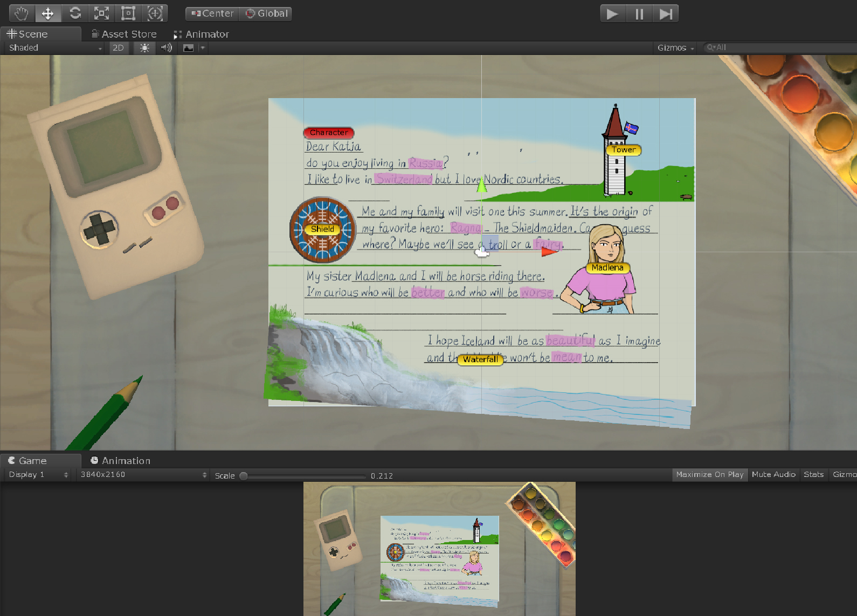Image resolution: width=857 pixels, height=616 pixels.
Task: Click the highlighted word worse
Action: (x=537, y=292)
